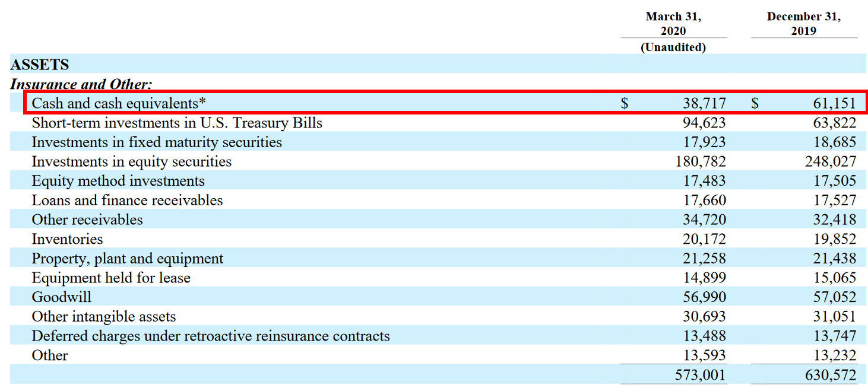
Task: Click the Loans and finance receivables label
Action: (127, 201)
